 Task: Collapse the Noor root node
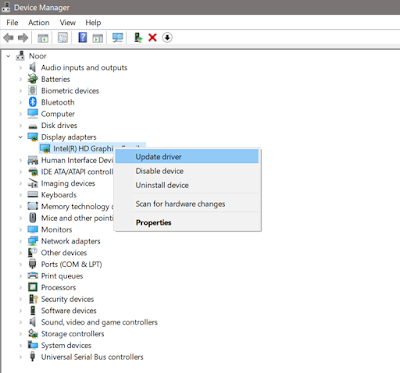click(8, 56)
